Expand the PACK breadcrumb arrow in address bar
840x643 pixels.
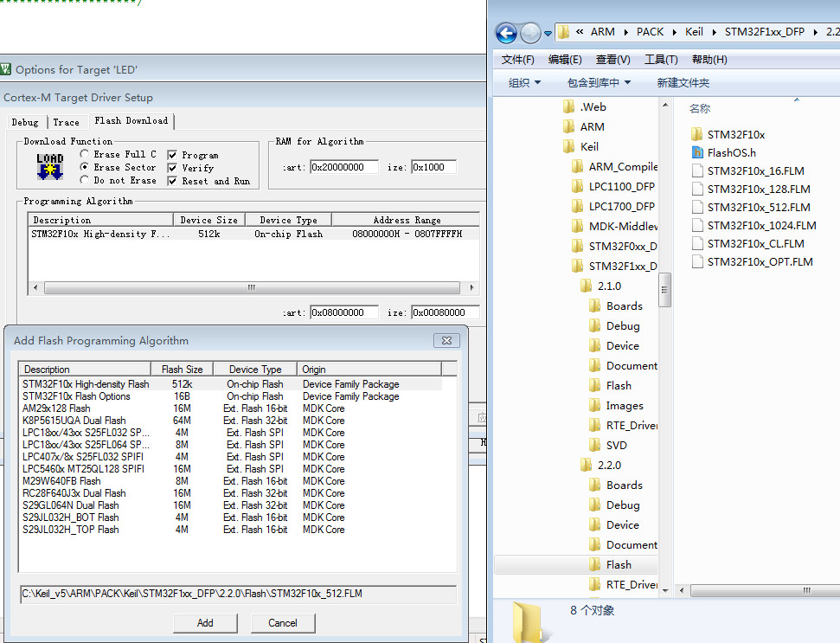pos(674,32)
